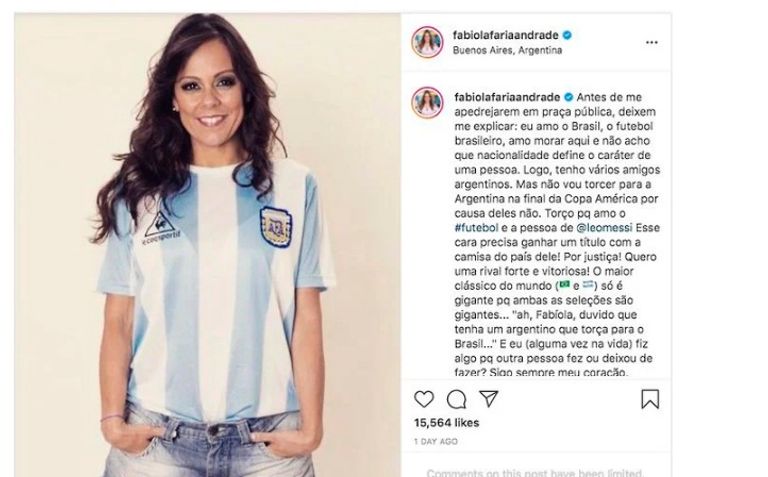Click verified badge beside header username

567,35
